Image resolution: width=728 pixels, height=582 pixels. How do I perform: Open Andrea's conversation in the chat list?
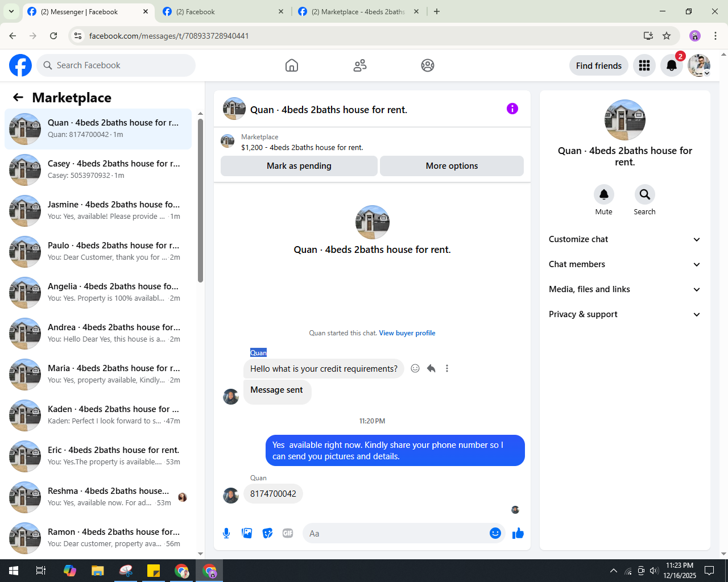point(98,334)
